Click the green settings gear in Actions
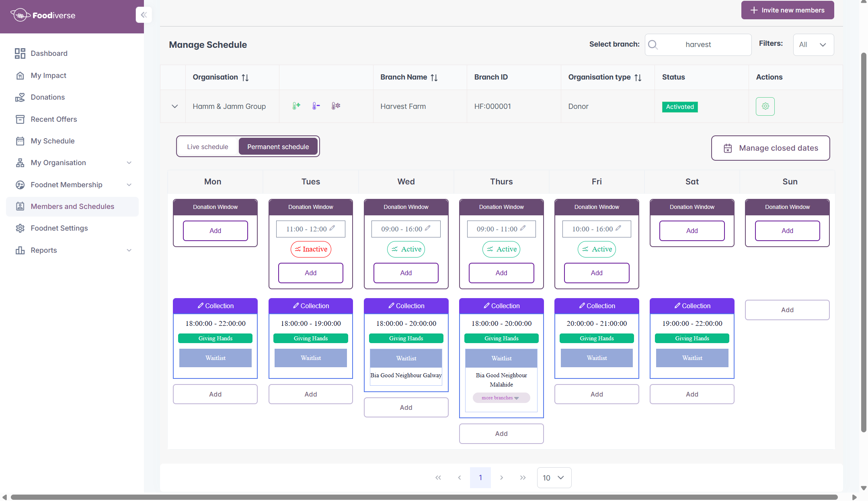This screenshot has width=868, height=501. click(765, 106)
